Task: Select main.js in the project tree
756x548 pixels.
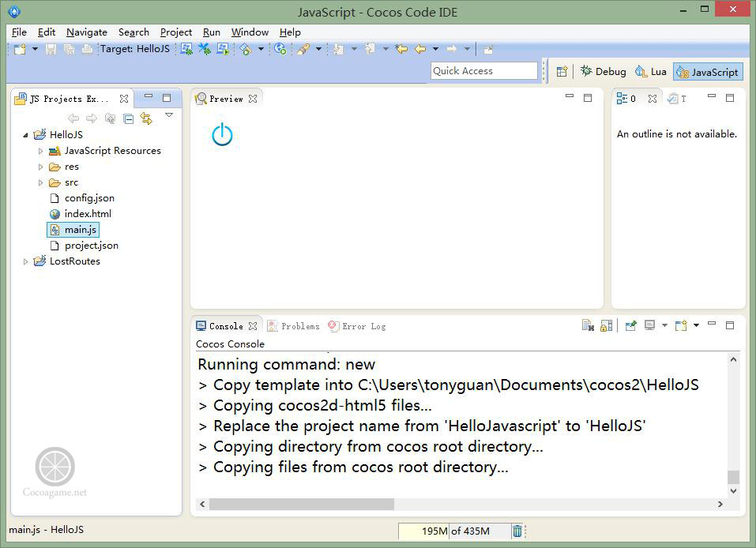Action: (73, 230)
